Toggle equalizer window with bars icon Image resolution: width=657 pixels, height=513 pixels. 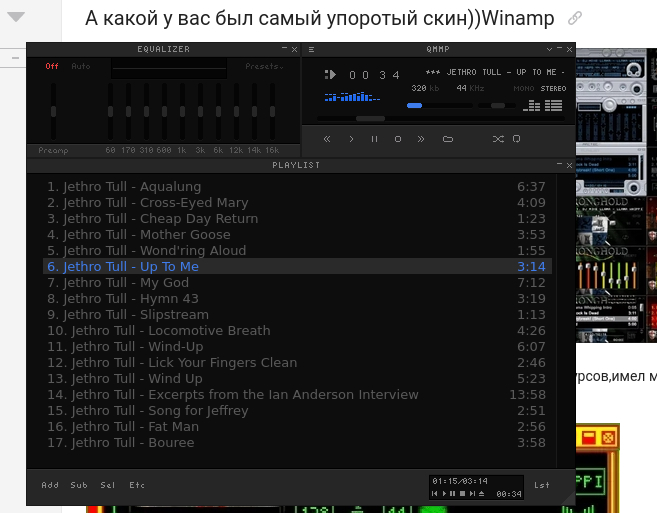[x=532, y=106]
